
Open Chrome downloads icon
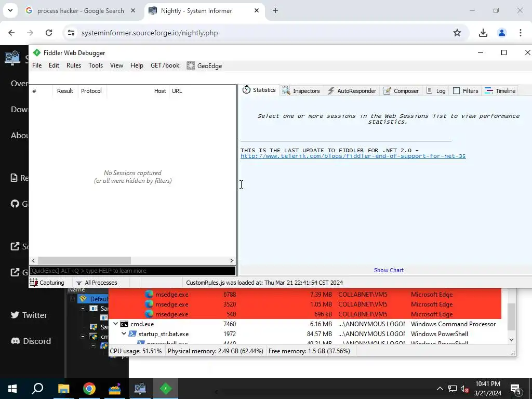coord(483,33)
